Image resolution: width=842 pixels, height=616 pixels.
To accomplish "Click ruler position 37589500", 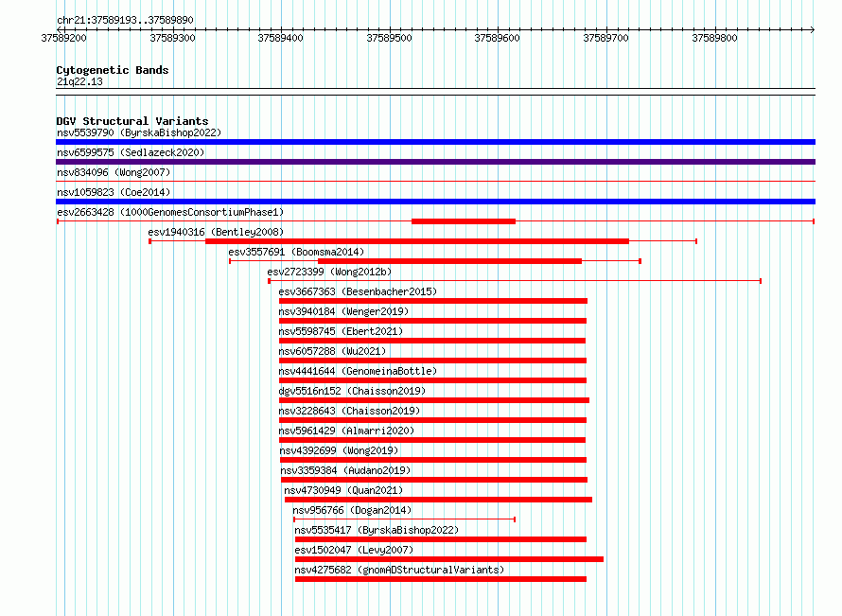I will pyautogui.click(x=389, y=38).
